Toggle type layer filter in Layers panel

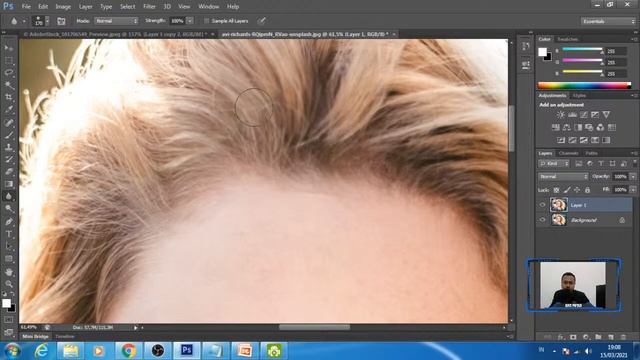click(x=601, y=164)
